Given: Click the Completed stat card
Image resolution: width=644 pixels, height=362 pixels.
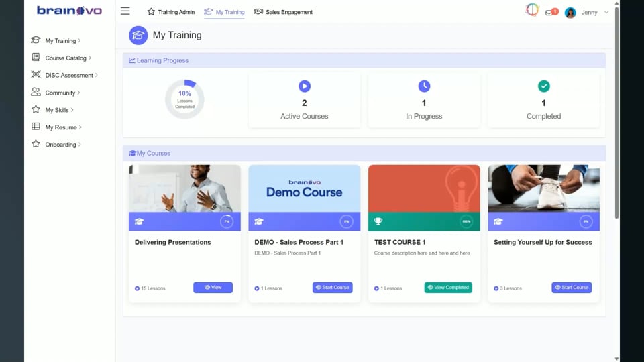Looking at the screenshot, I should 544,101.
